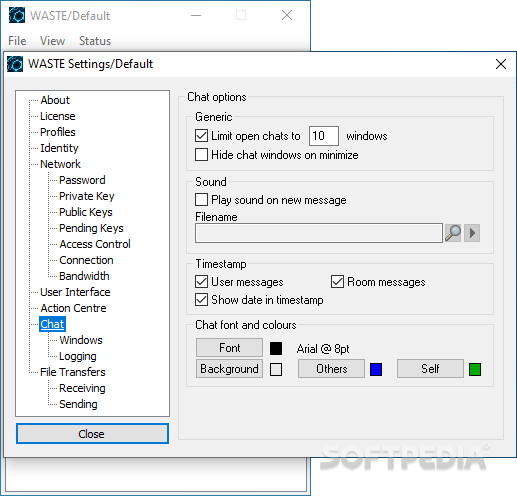Select Password under Network

tap(82, 180)
